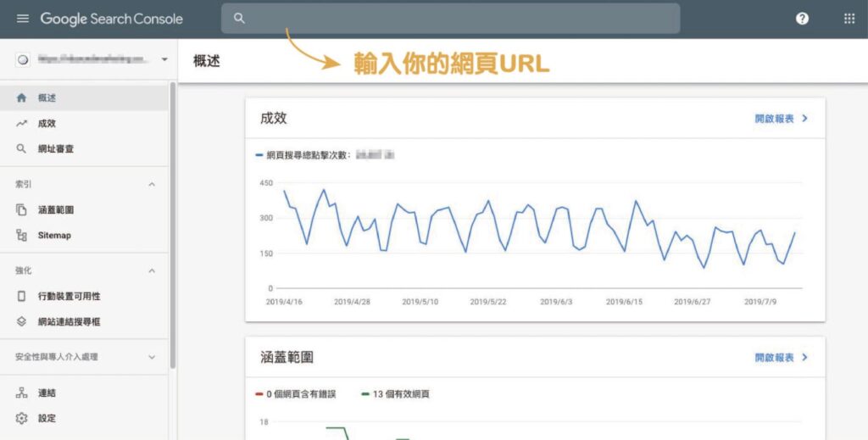Screen dimensions: 868x440
Task: Click the 設定 gear icon
Action: (21, 419)
